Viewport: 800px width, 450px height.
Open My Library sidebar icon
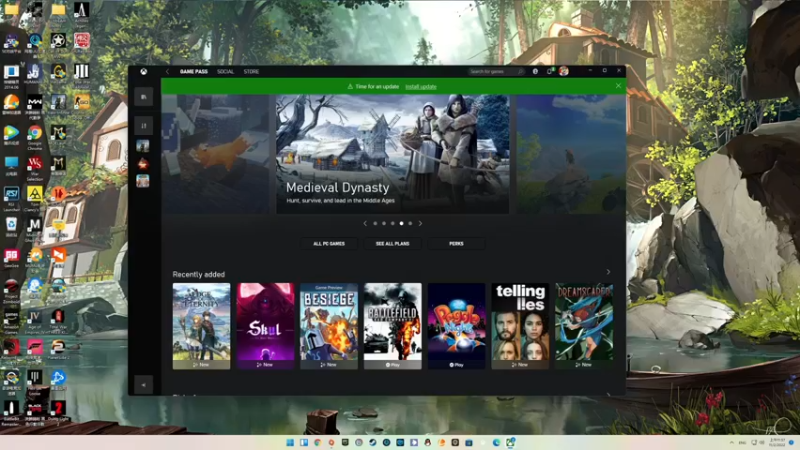tap(143, 96)
